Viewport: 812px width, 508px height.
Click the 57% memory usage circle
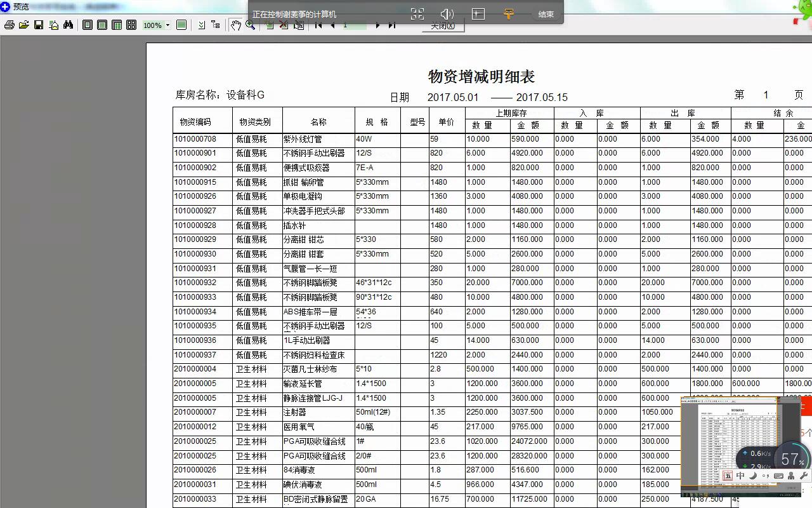tap(792, 458)
